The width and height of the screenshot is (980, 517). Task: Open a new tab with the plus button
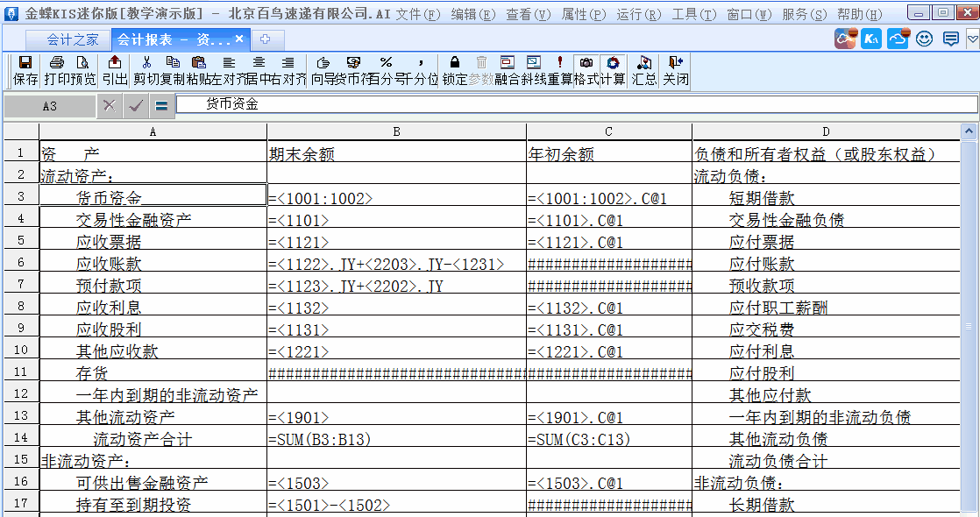267,39
